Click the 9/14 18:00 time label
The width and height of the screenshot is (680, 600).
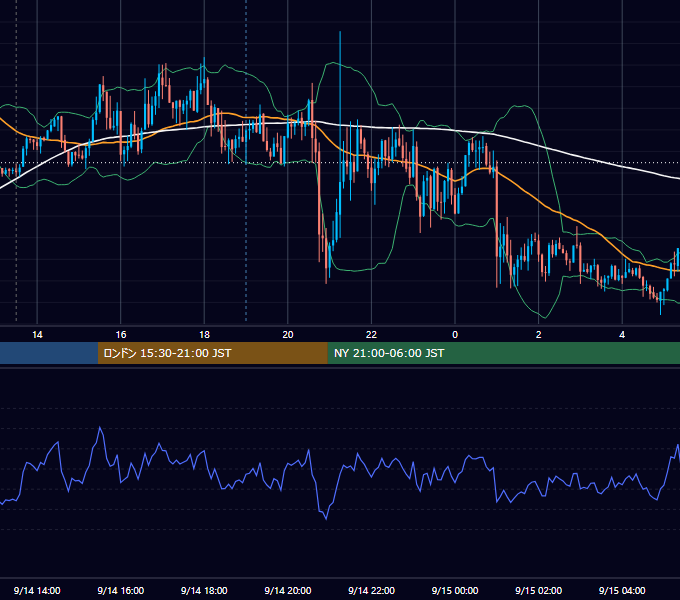204,590
